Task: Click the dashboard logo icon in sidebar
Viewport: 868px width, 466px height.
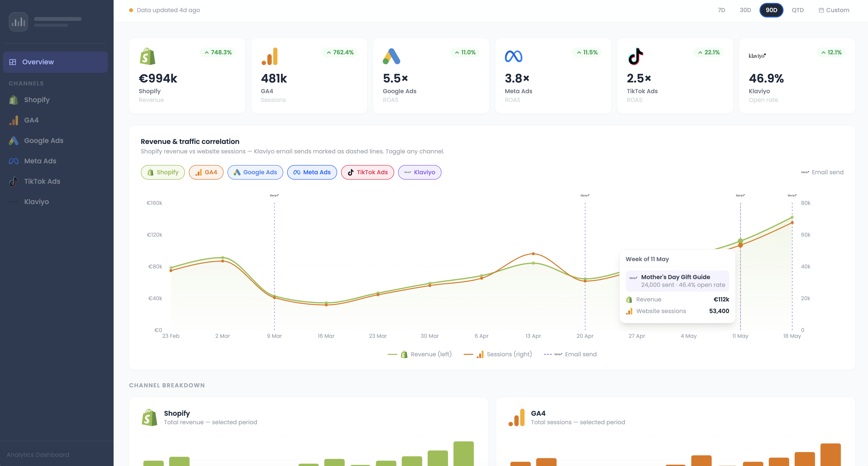Action: pyautogui.click(x=18, y=22)
